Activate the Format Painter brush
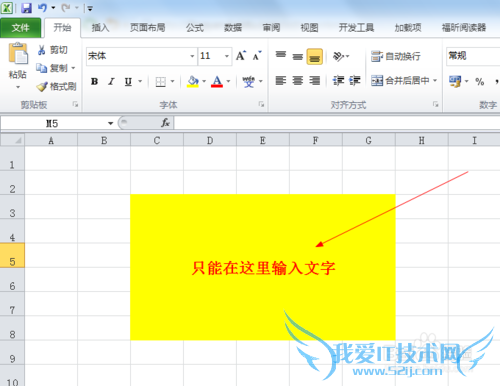Image resolution: width=500 pixels, height=386 pixels. 42,87
